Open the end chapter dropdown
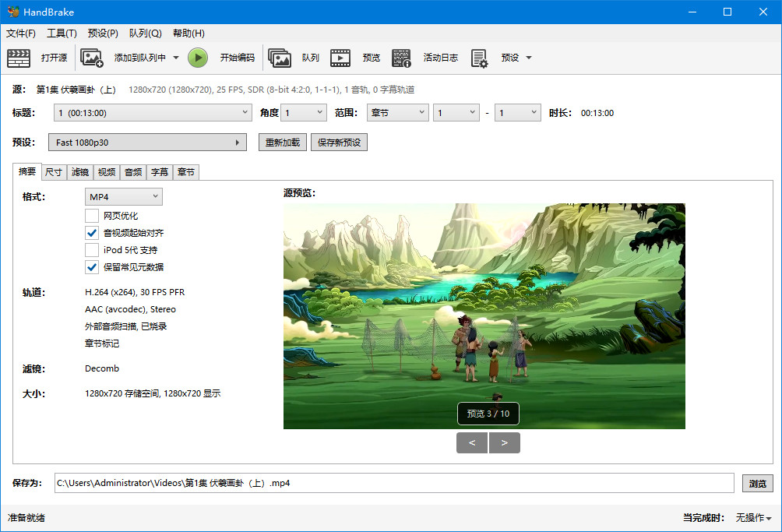Screen dimensions: 782x532 click(x=518, y=113)
